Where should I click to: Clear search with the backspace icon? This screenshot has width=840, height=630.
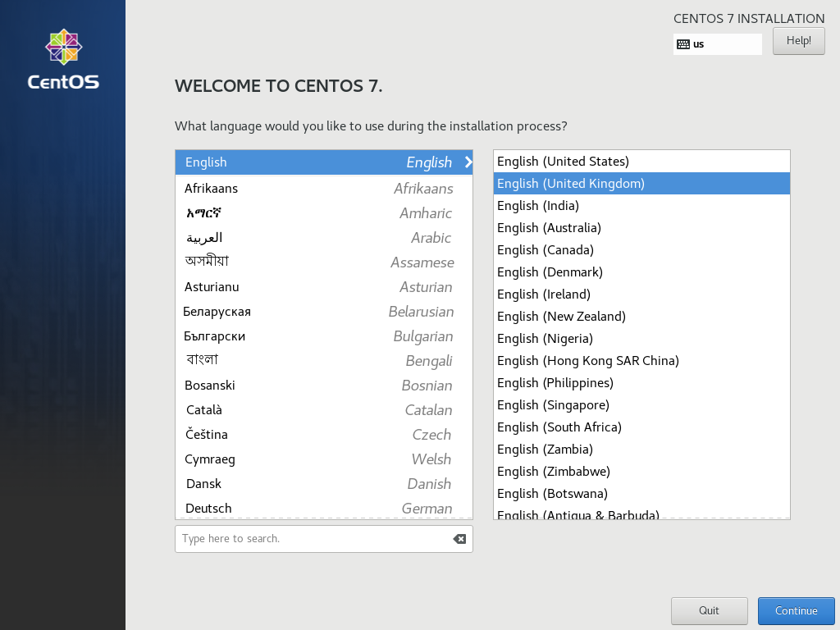coord(459,539)
